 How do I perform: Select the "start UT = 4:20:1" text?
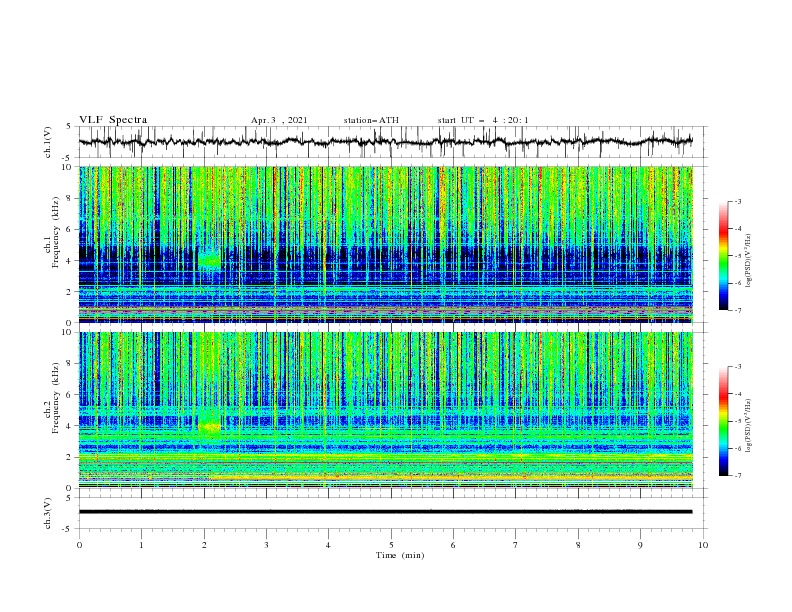click(483, 120)
